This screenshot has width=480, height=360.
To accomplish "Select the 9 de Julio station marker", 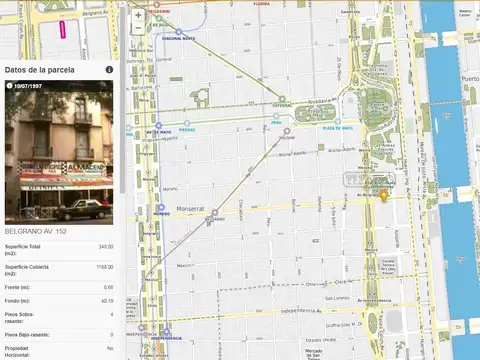I will [159, 18].
